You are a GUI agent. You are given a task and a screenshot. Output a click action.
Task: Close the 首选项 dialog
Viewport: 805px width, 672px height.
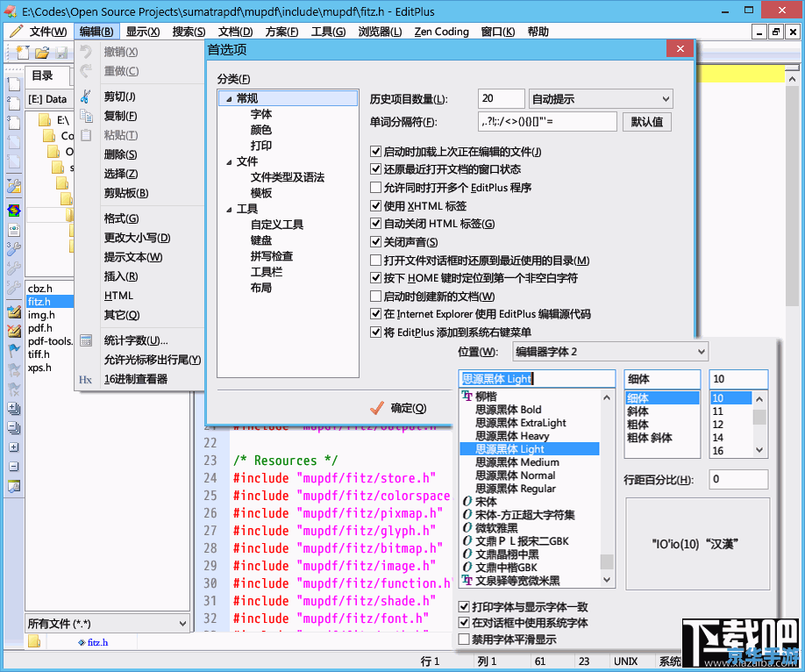680,49
